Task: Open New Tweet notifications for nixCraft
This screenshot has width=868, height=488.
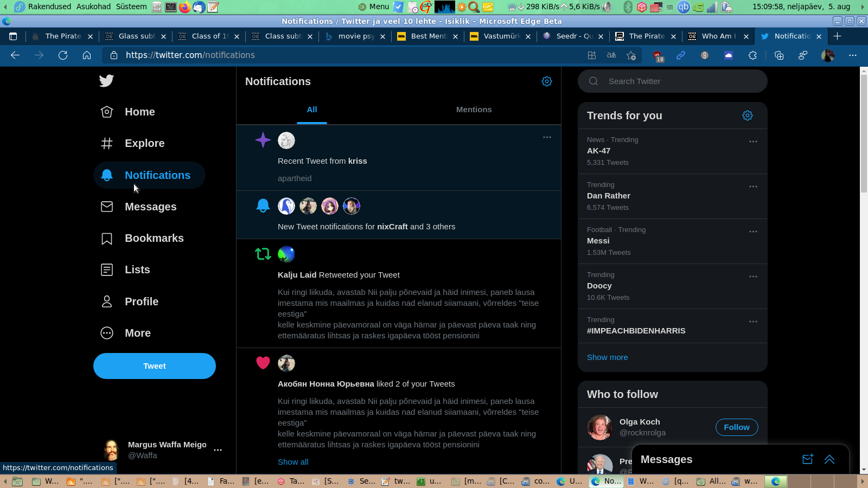Action: tap(399, 215)
